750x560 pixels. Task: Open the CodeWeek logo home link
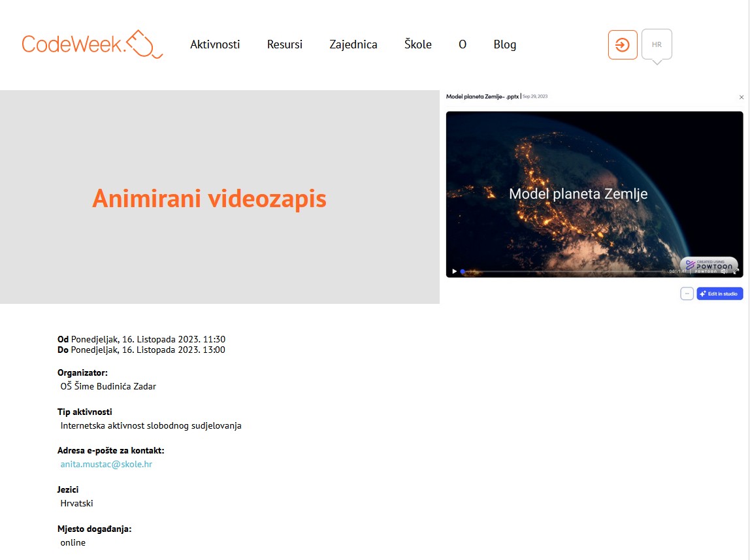tap(92, 44)
